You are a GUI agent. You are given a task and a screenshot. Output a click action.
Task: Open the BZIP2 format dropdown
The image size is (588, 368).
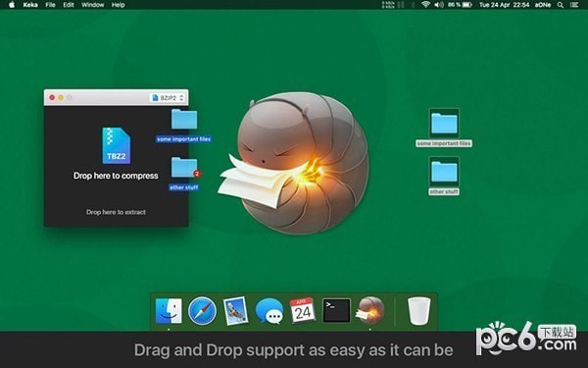(168, 98)
